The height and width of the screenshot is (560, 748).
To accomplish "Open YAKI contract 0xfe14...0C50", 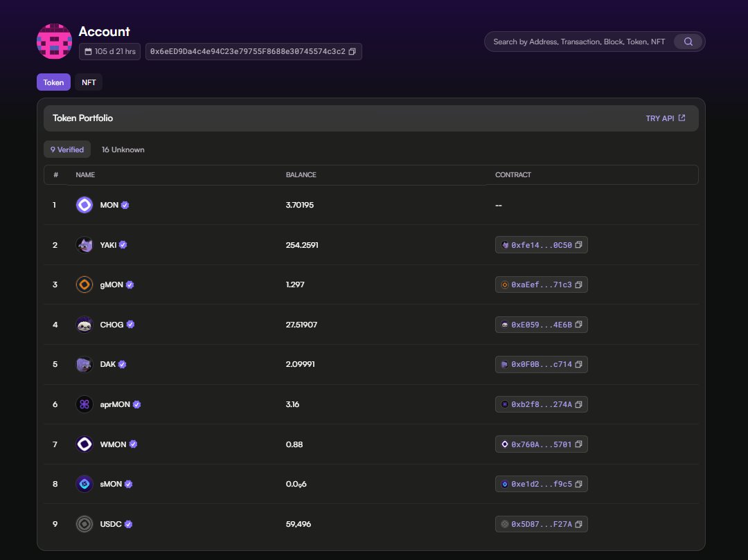I will (x=542, y=245).
